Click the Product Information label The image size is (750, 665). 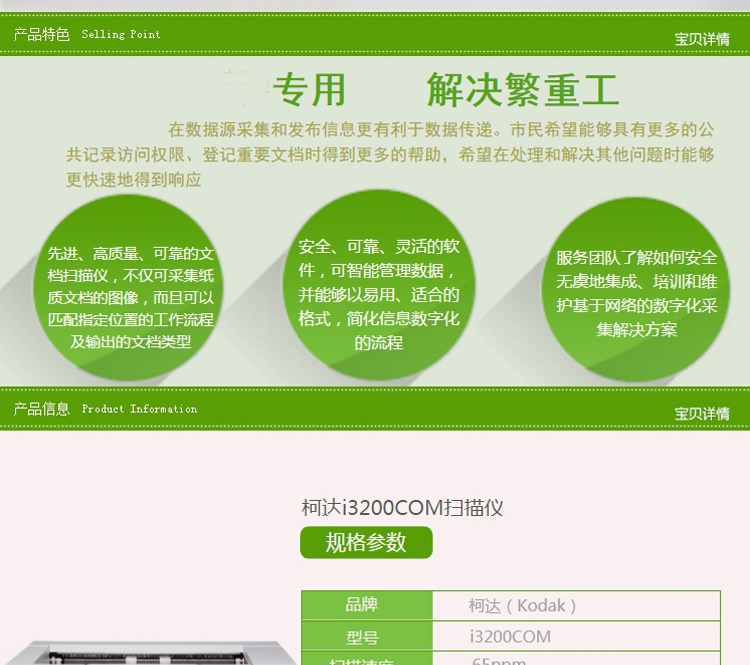(x=139, y=409)
